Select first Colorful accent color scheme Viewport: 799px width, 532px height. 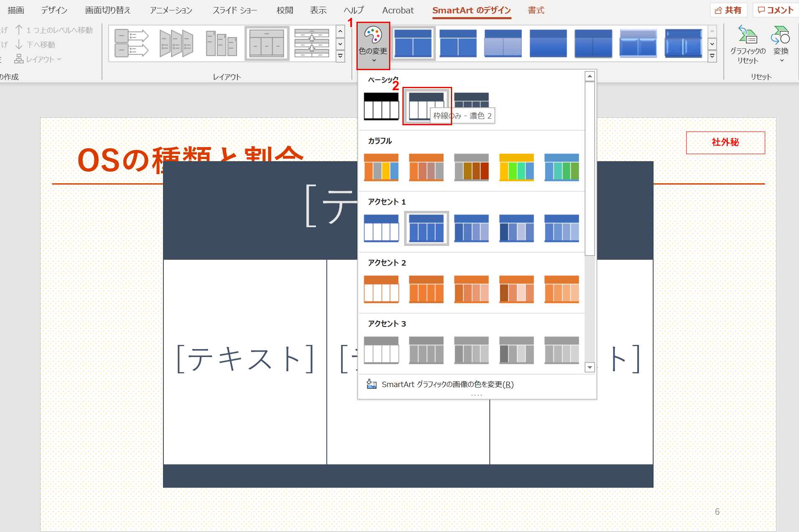381,167
